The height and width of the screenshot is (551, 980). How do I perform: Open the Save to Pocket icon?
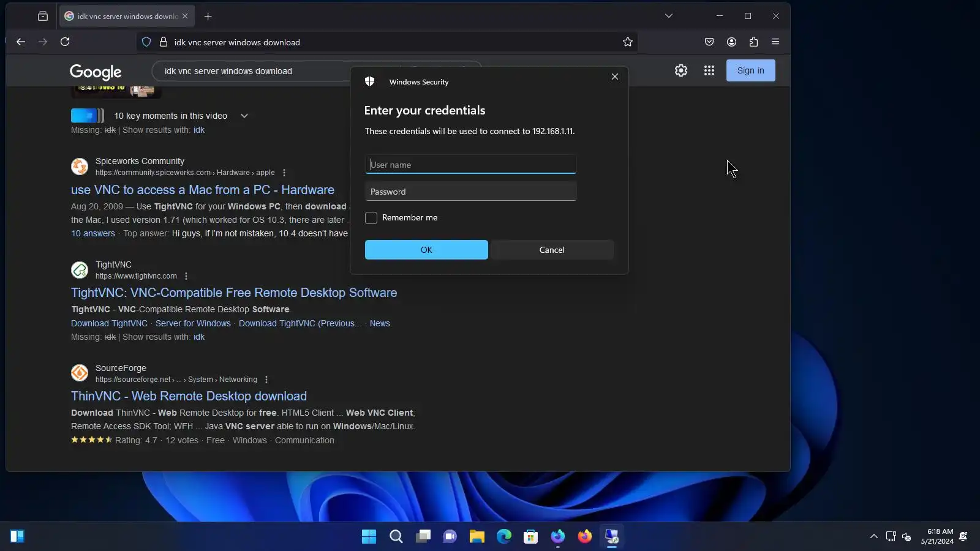click(x=709, y=42)
